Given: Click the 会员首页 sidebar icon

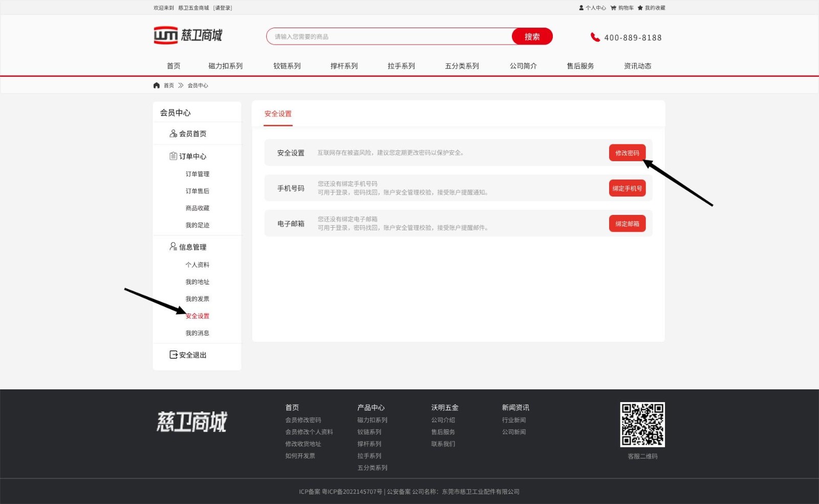Looking at the screenshot, I should 174,134.
